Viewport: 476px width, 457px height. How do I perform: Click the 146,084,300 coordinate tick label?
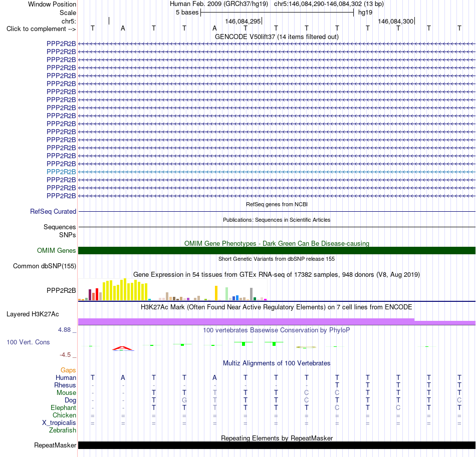395,21
